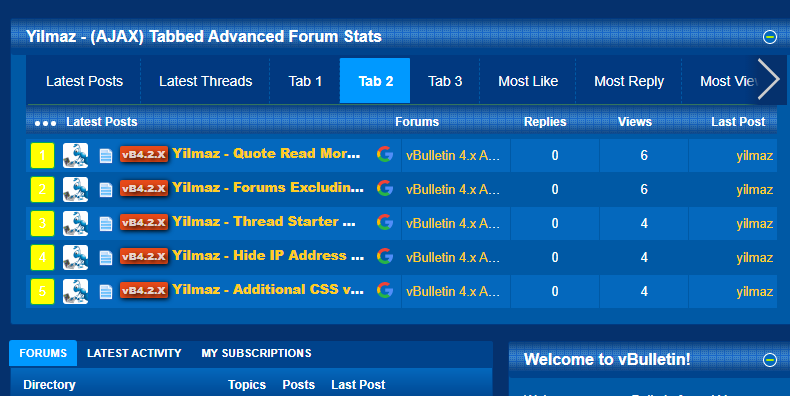Viewport: 790px width, 396px height.
Task: Open the Tab 3 stats tab
Action: 445,81
